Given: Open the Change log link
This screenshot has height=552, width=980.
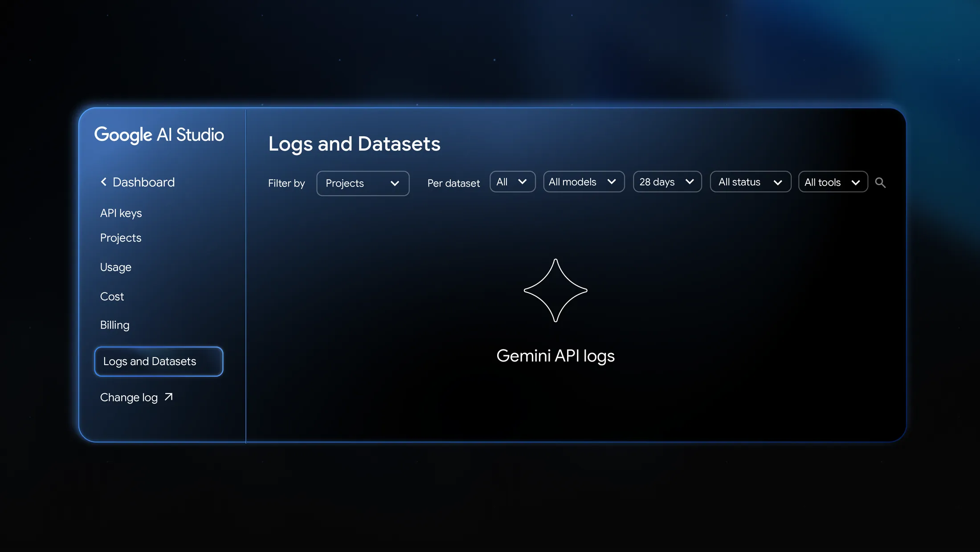Looking at the screenshot, I should (129, 397).
